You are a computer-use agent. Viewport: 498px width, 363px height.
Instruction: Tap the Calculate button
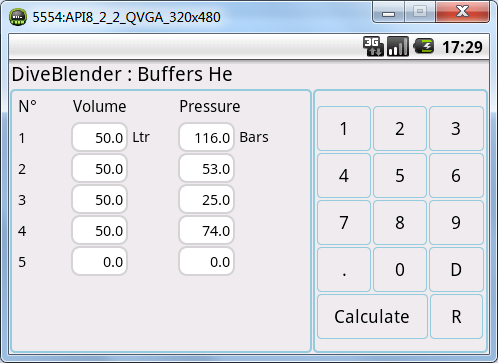[372, 316]
